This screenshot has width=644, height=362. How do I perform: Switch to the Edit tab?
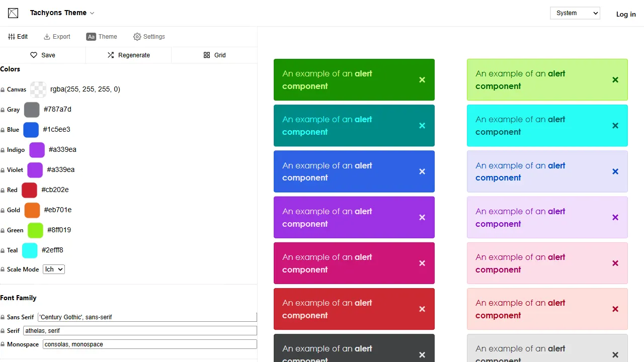pyautogui.click(x=18, y=37)
